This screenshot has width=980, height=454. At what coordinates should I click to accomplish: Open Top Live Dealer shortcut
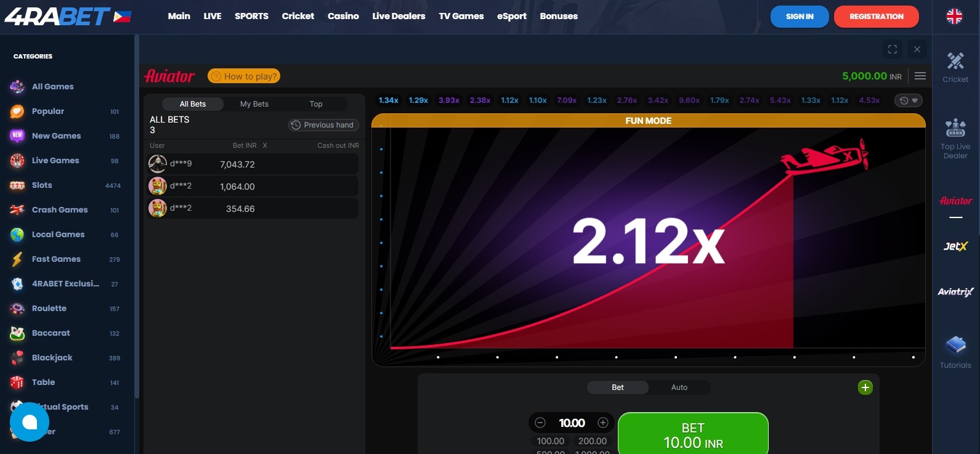click(955, 139)
